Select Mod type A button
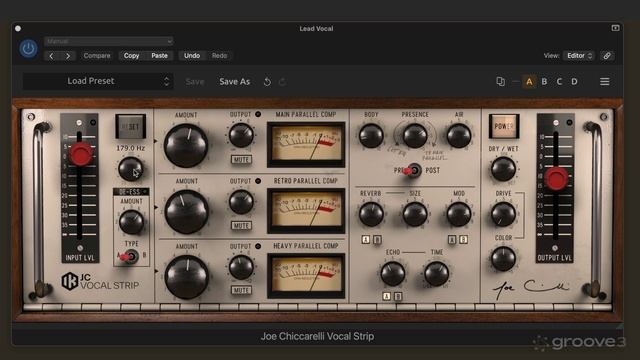This screenshot has width=640, height=360. 452,240
